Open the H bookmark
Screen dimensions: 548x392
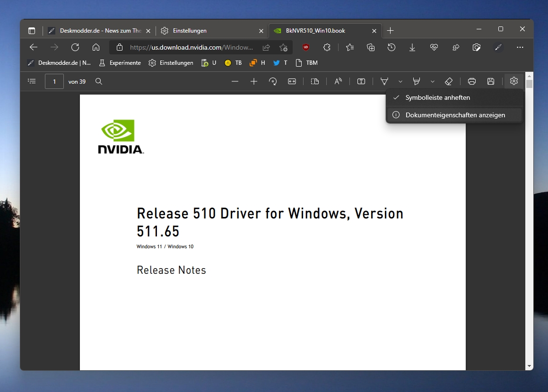[x=257, y=63]
